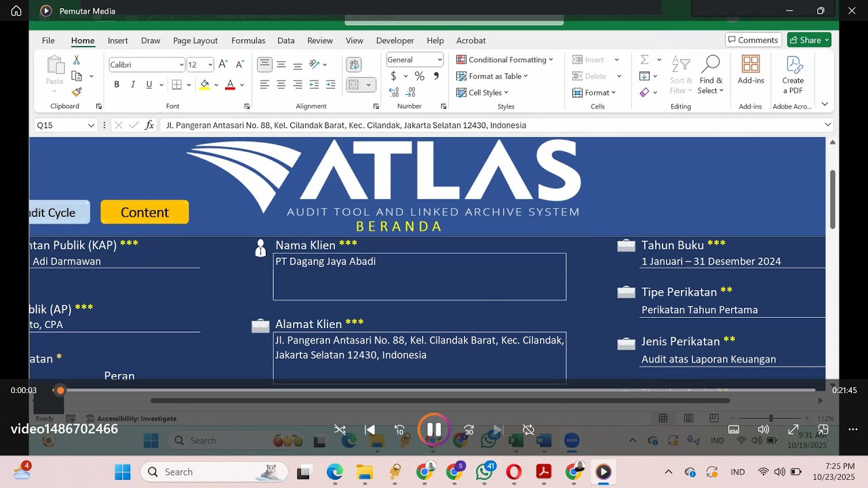Skip back 10 seconds in media player

tap(400, 430)
